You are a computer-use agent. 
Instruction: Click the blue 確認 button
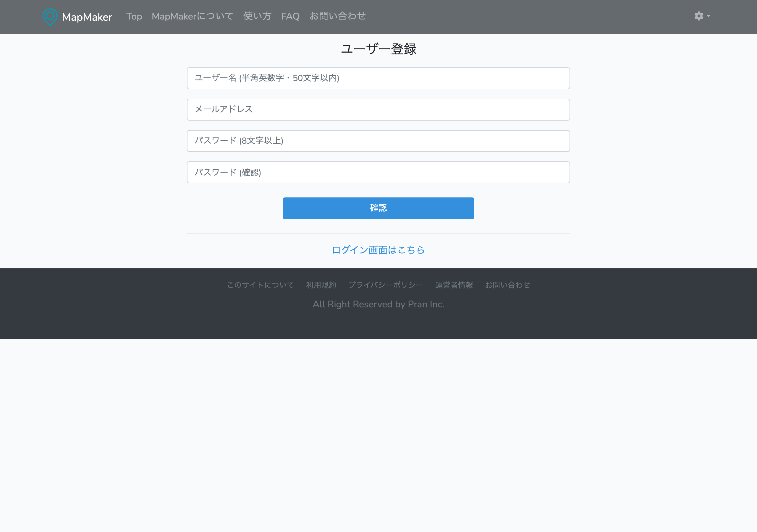pyautogui.click(x=378, y=208)
